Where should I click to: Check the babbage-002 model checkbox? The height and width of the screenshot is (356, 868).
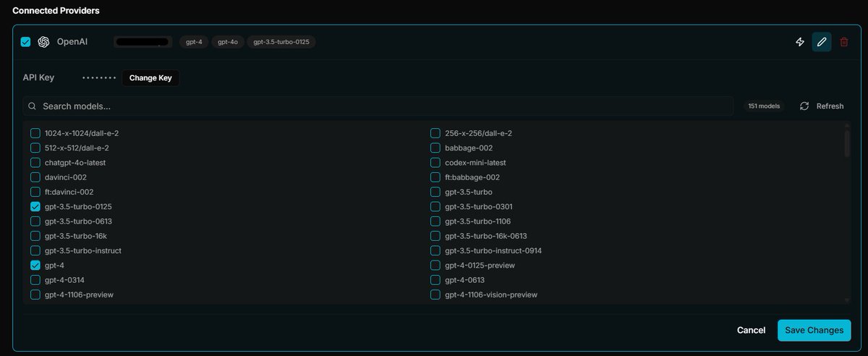click(435, 148)
